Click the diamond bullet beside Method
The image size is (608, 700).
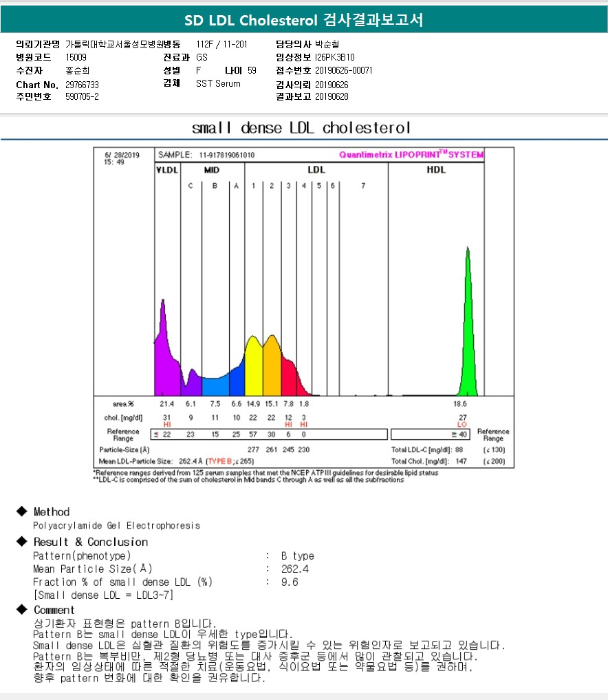(x=21, y=512)
